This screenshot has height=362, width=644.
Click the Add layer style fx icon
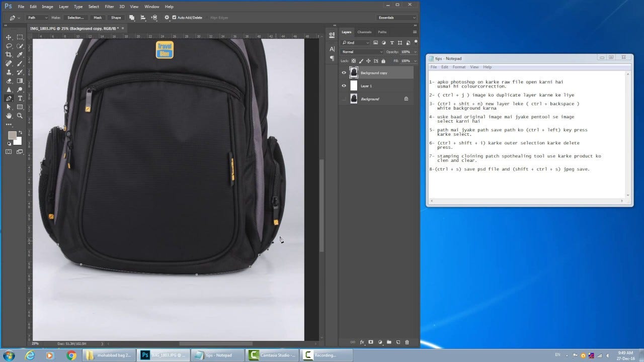coord(362,342)
